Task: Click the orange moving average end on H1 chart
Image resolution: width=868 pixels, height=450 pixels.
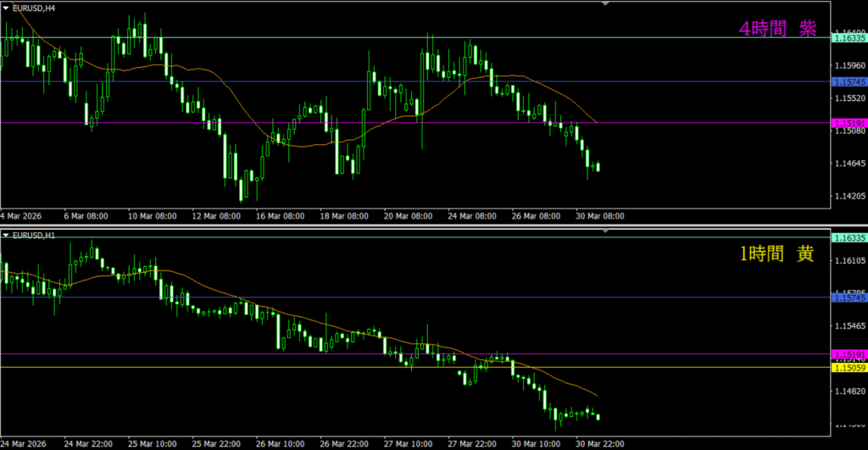Action: pos(597,396)
